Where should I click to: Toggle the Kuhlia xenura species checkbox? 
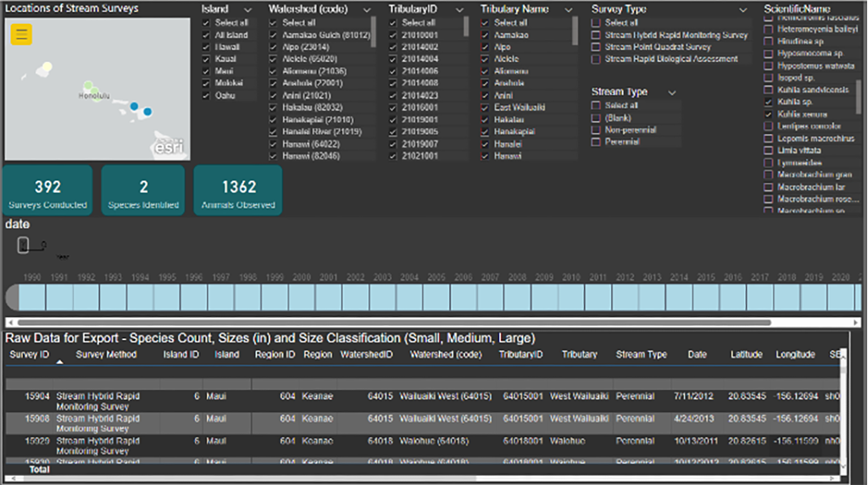tap(768, 114)
